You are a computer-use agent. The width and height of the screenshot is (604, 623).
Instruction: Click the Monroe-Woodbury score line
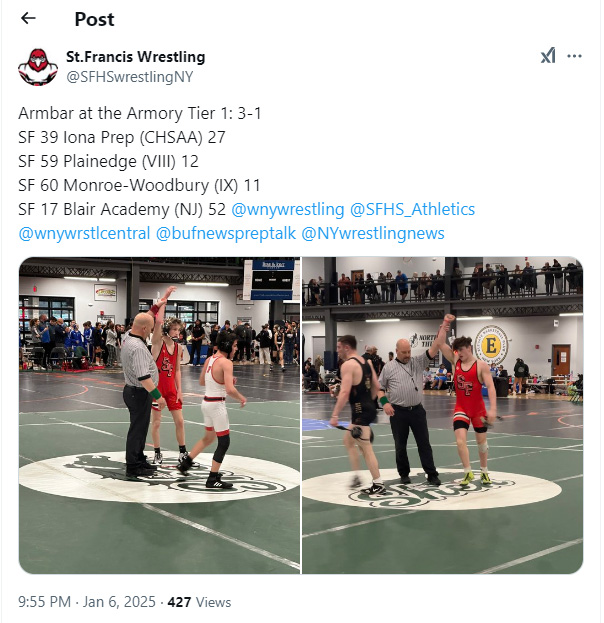[x=139, y=186]
